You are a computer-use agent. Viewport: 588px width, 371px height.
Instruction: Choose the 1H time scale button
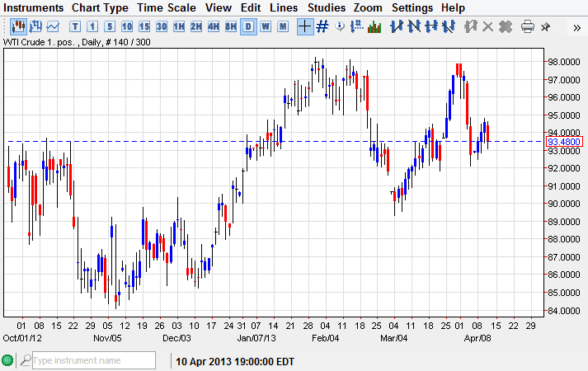178,26
